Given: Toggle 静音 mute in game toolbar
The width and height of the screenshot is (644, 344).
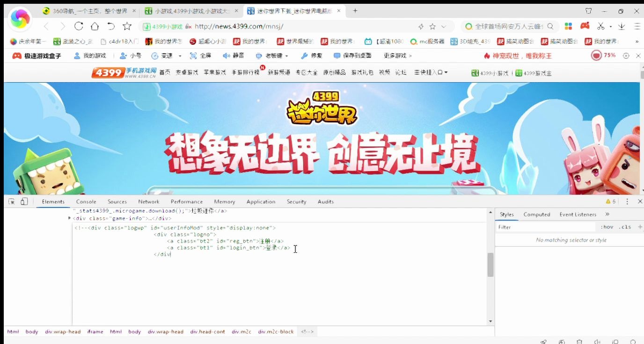Looking at the screenshot, I should [233, 56].
